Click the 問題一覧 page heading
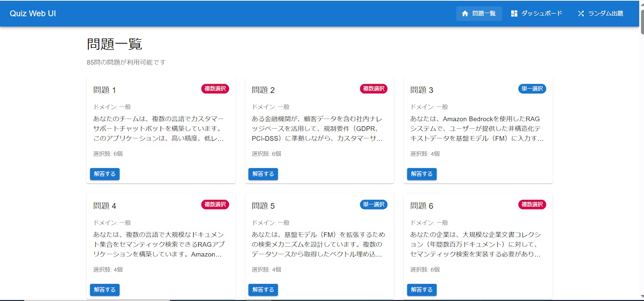The width and height of the screenshot is (644, 301). tap(115, 44)
